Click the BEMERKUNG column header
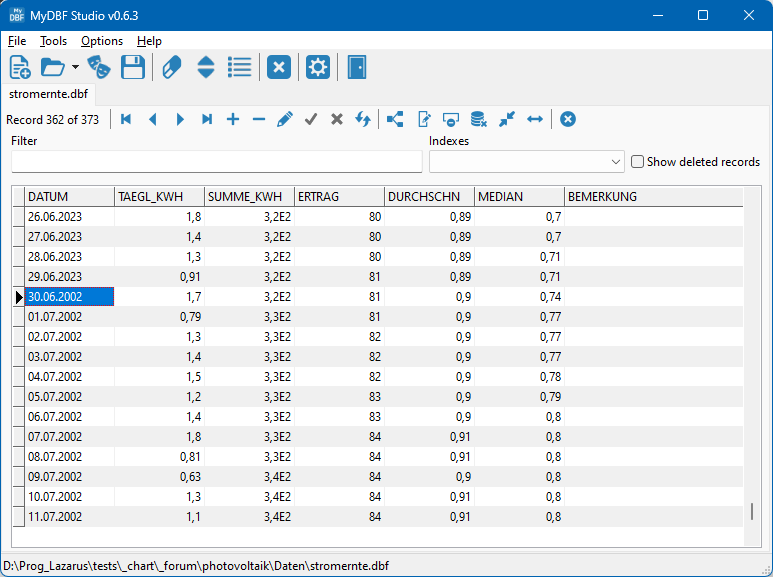The width and height of the screenshot is (773, 577). [x=654, y=197]
